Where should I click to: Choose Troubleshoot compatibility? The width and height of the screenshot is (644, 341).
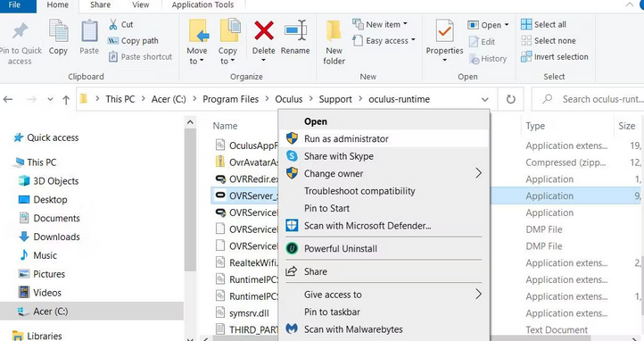384,191
